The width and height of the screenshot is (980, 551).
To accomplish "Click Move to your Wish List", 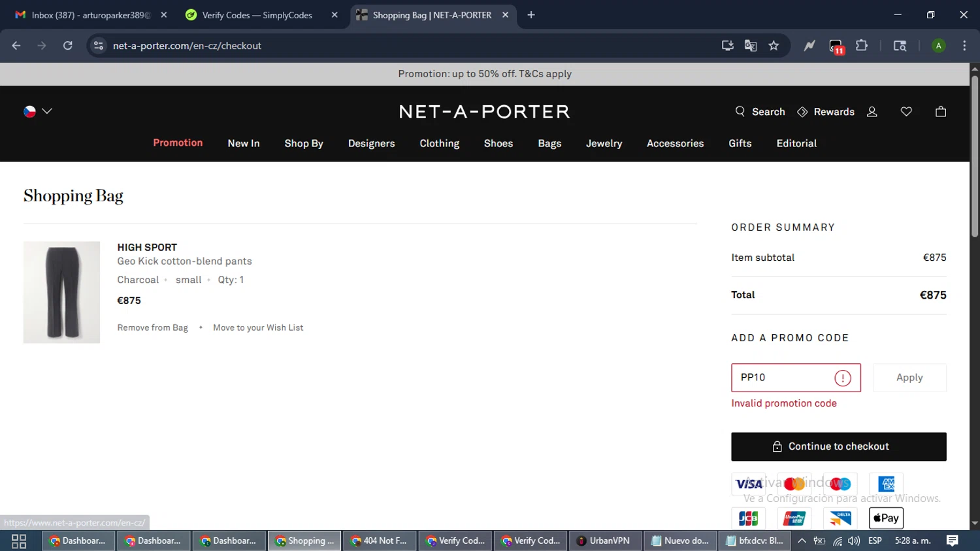I will click(258, 327).
